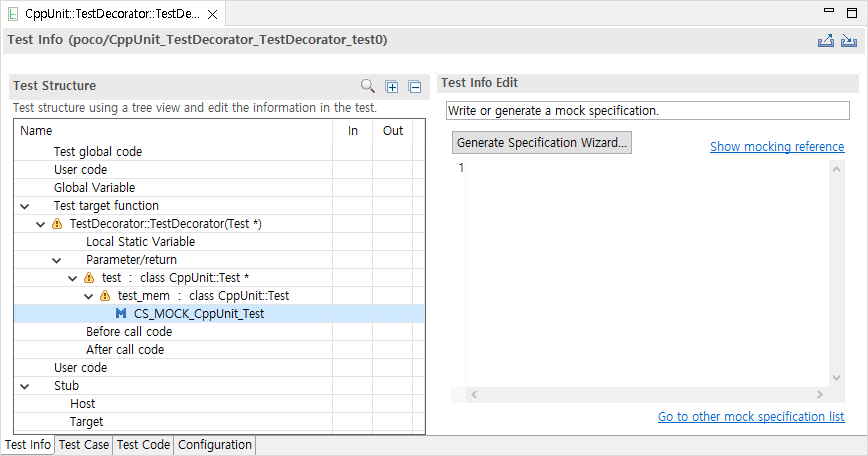Follow Go to other mock specification list link

pos(751,417)
